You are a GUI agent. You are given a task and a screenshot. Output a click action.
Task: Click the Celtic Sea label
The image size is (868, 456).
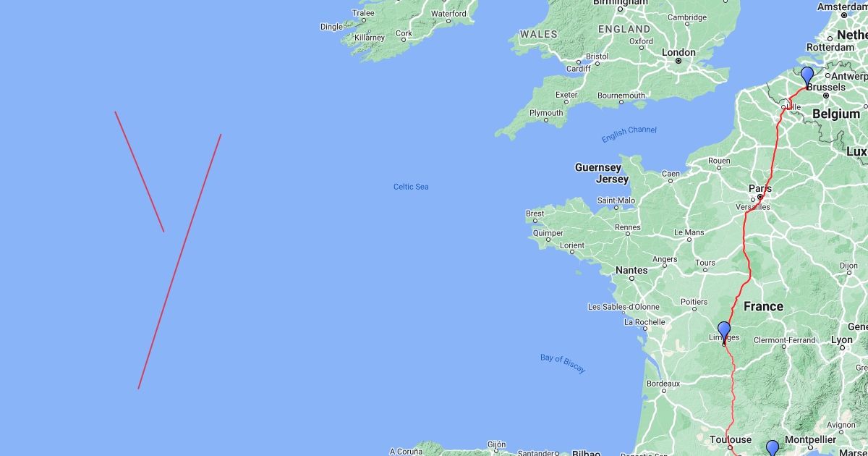411,187
